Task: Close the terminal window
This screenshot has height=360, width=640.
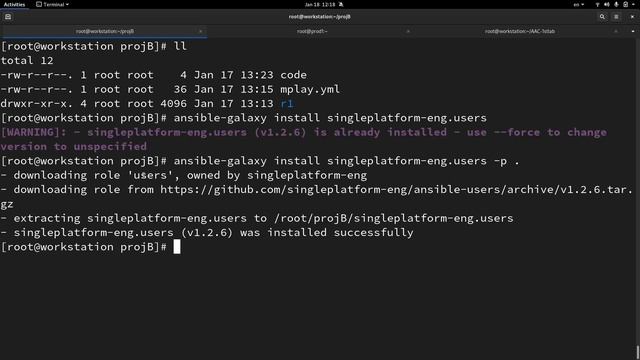Action: tap(632, 17)
